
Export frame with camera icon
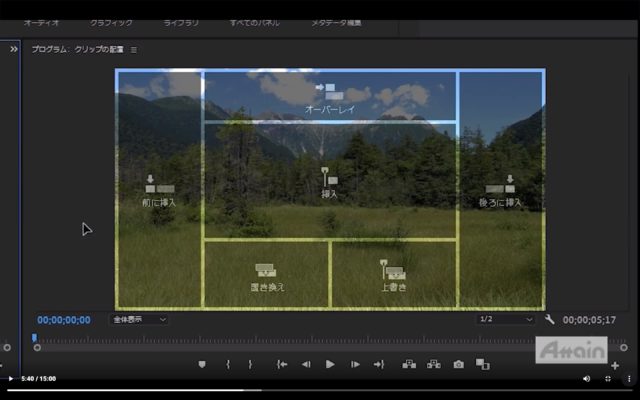458,364
